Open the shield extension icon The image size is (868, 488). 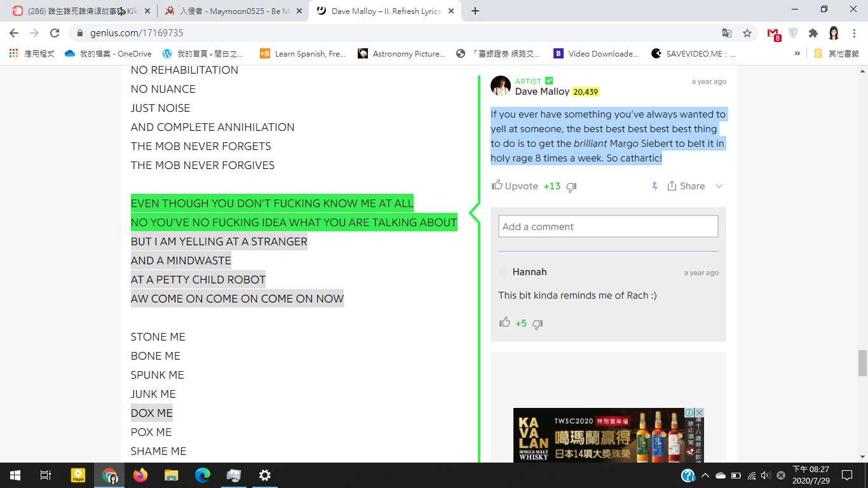tap(793, 33)
